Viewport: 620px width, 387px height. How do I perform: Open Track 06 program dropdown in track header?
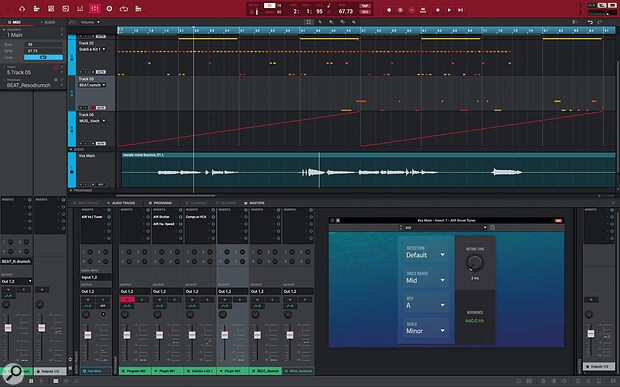point(92,121)
